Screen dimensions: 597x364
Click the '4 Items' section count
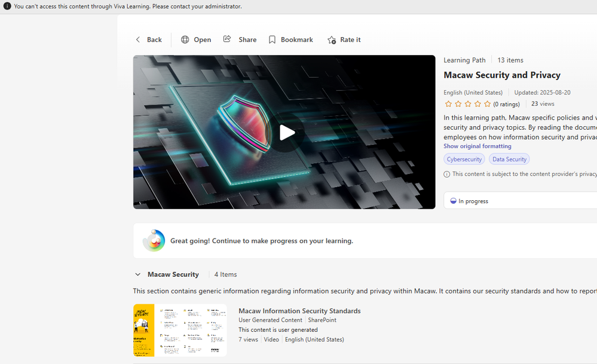click(225, 274)
